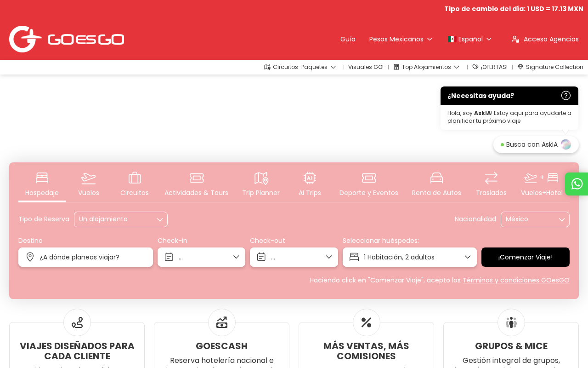Select the Deporte y Eventos tab
This screenshot has height=368, width=588.
[x=369, y=184]
